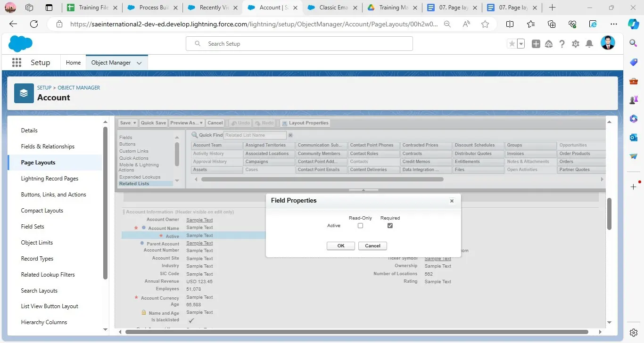Switch to the Home tab
The width and height of the screenshot is (644, 343).
click(x=73, y=63)
